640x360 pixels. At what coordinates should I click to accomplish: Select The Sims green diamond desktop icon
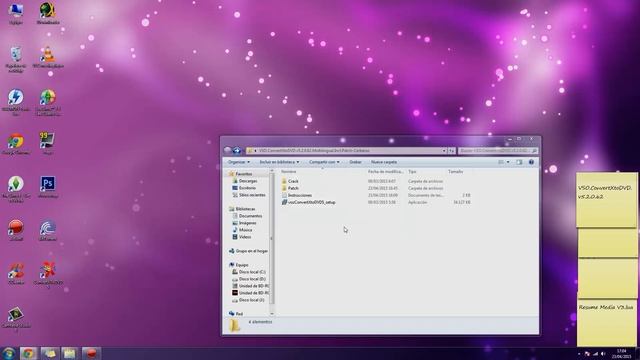[16, 189]
